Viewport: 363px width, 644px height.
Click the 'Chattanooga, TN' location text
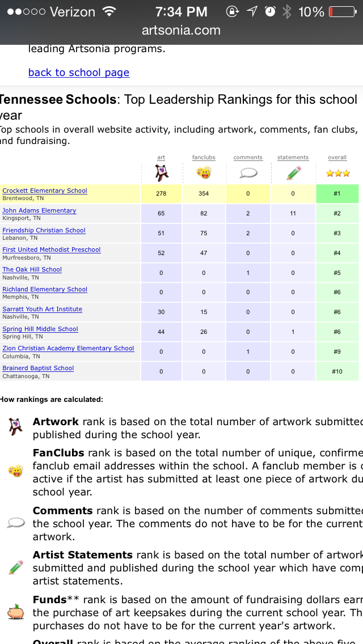pos(26,376)
